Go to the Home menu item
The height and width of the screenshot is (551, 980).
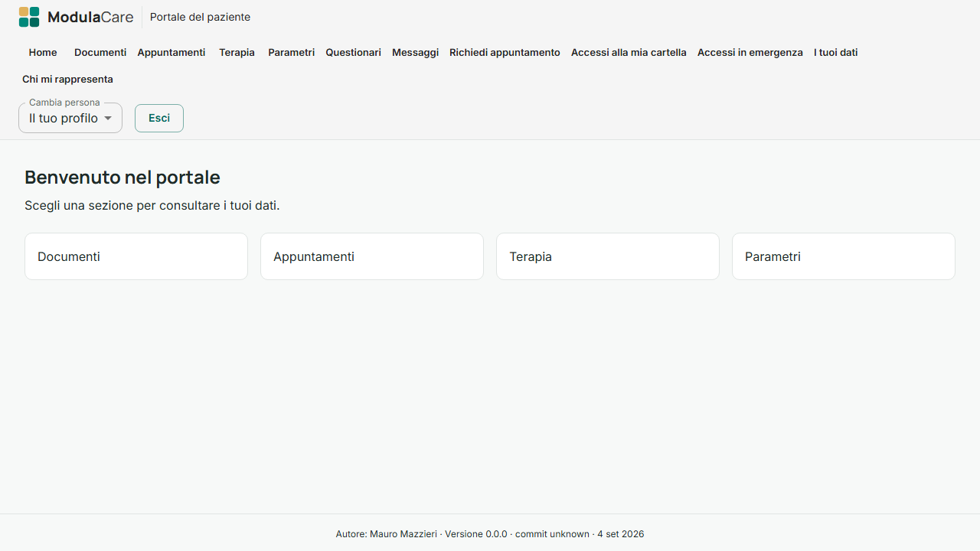click(43, 52)
